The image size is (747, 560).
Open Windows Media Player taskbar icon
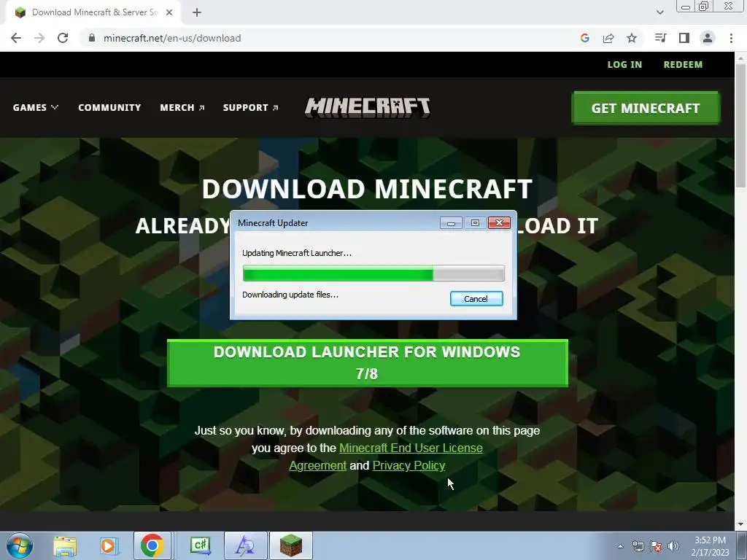108,545
